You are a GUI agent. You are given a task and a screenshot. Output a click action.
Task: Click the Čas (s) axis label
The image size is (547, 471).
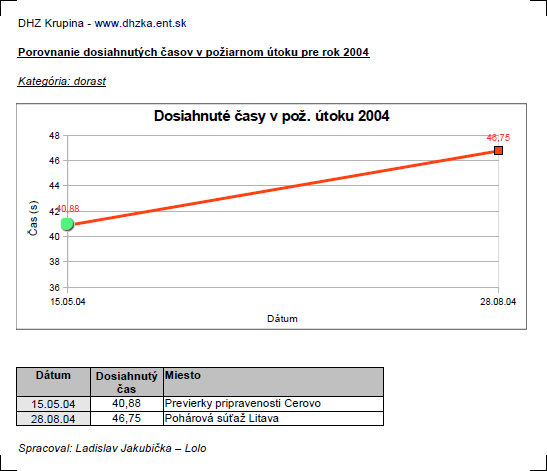pos(33,218)
